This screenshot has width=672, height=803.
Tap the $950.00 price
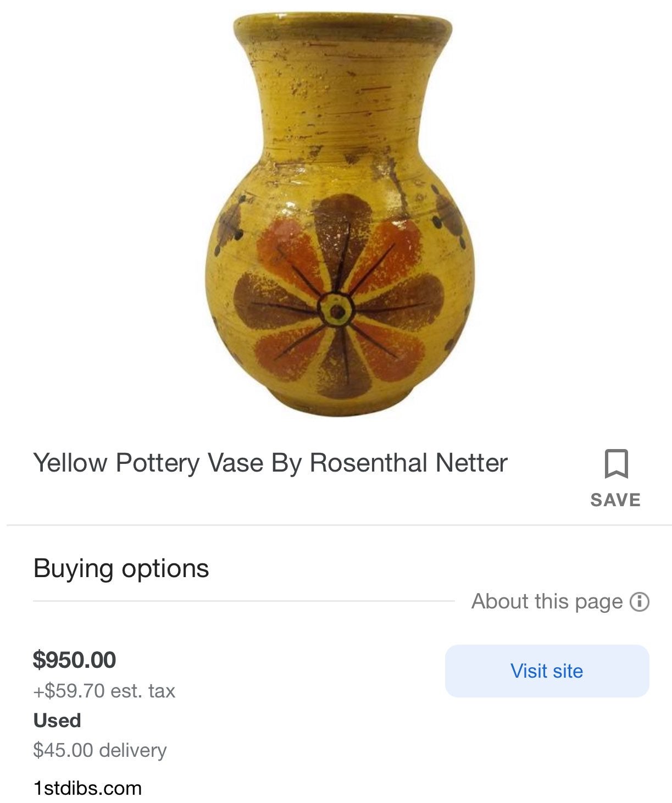pos(74,660)
